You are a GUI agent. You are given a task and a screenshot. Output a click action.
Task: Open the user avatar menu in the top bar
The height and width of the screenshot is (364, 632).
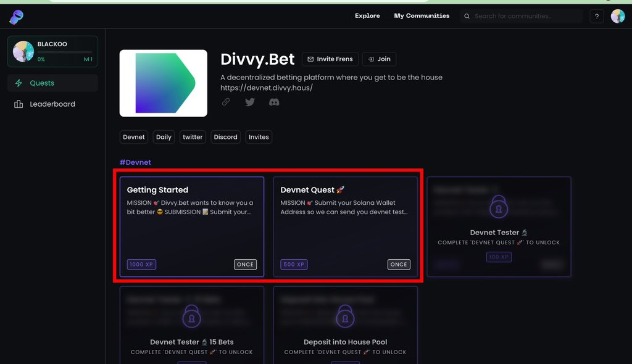pyautogui.click(x=617, y=16)
